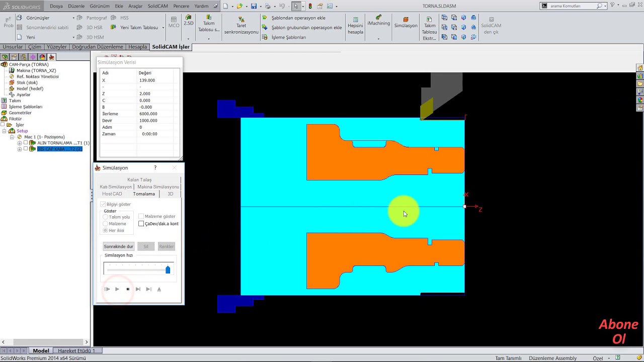Click the New document icon
The height and width of the screenshot is (362, 644).
pos(226,6)
